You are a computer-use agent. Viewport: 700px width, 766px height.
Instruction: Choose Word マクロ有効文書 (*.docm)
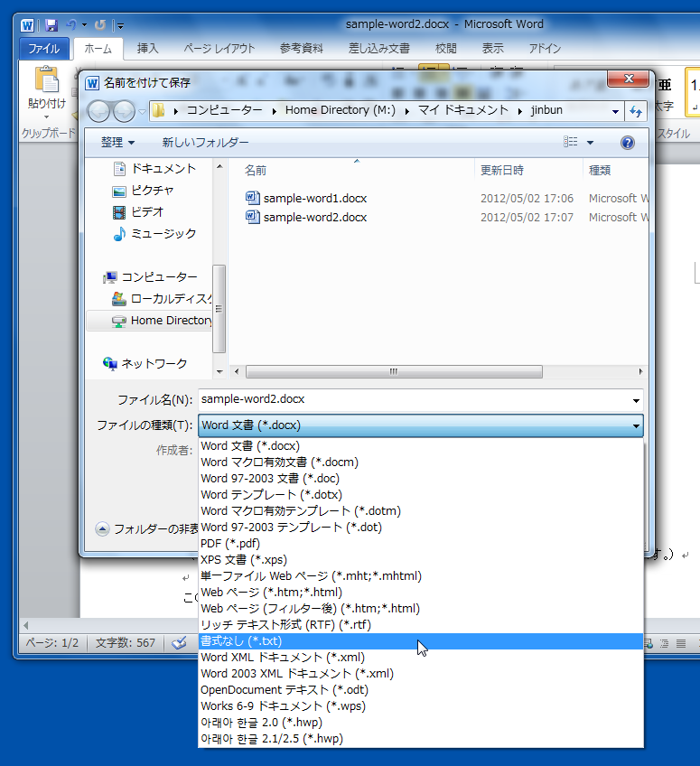421,462
